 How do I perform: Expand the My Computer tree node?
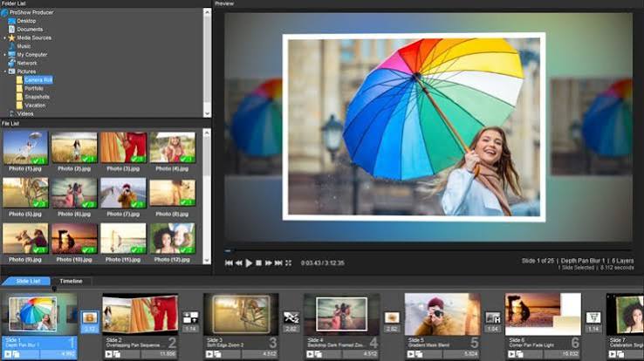coord(5,55)
